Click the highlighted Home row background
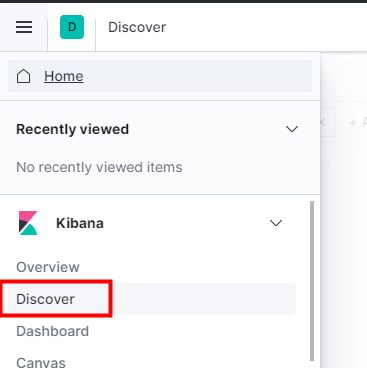367x368 pixels. pyautogui.click(x=160, y=76)
